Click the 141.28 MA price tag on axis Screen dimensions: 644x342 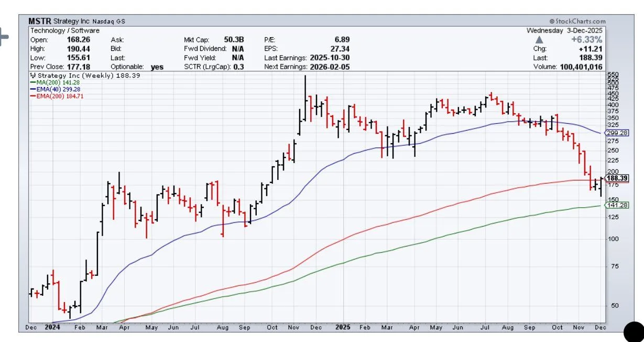(x=616, y=205)
